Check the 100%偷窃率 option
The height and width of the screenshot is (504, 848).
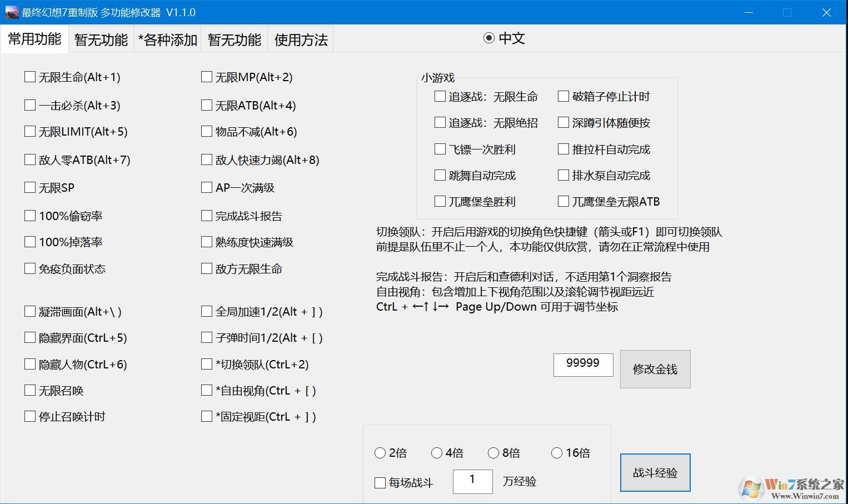tap(30, 215)
